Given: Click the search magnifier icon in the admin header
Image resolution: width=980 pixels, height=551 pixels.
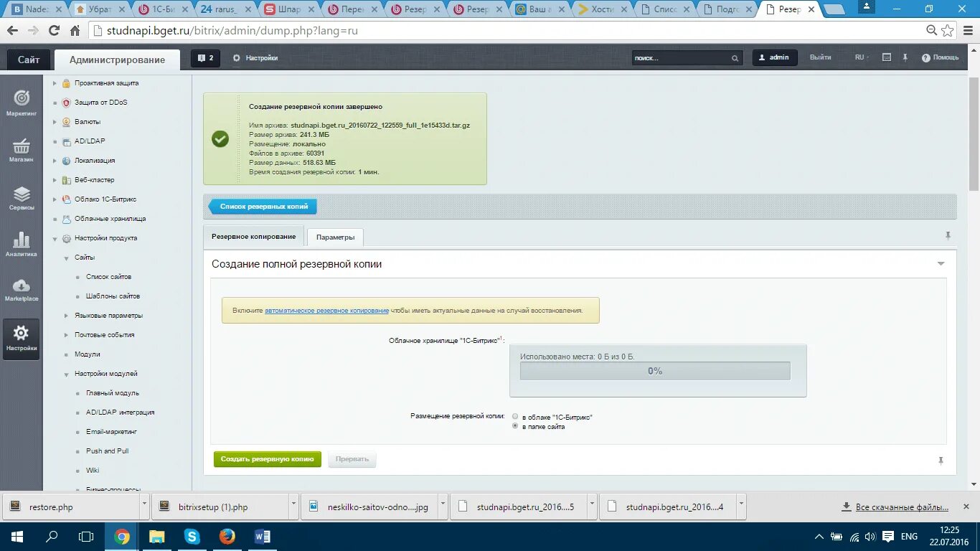Looking at the screenshot, I should coord(735,58).
